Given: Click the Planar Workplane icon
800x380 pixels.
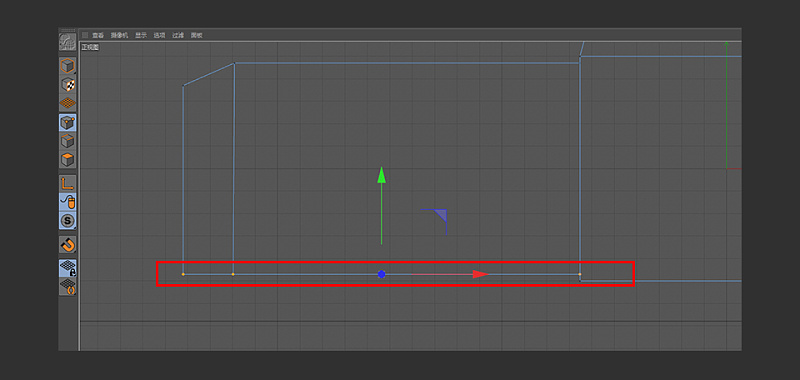Looking at the screenshot, I should click(x=67, y=287).
